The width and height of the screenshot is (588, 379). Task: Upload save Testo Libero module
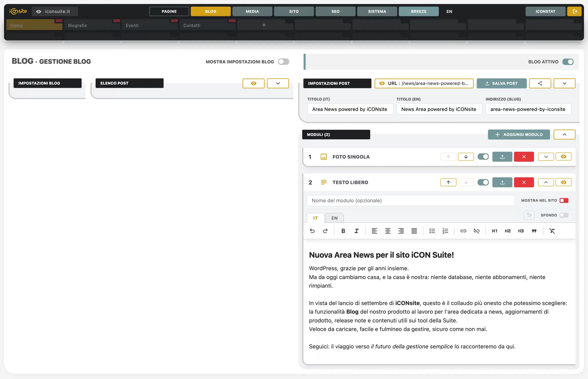(502, 182)
